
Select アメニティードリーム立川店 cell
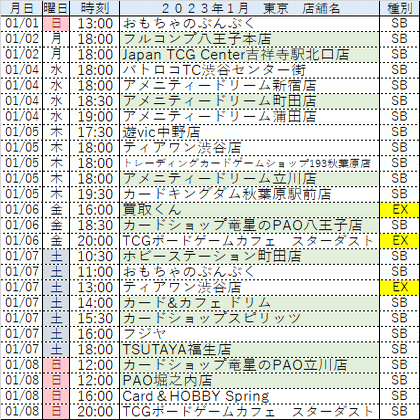[249, 178]
